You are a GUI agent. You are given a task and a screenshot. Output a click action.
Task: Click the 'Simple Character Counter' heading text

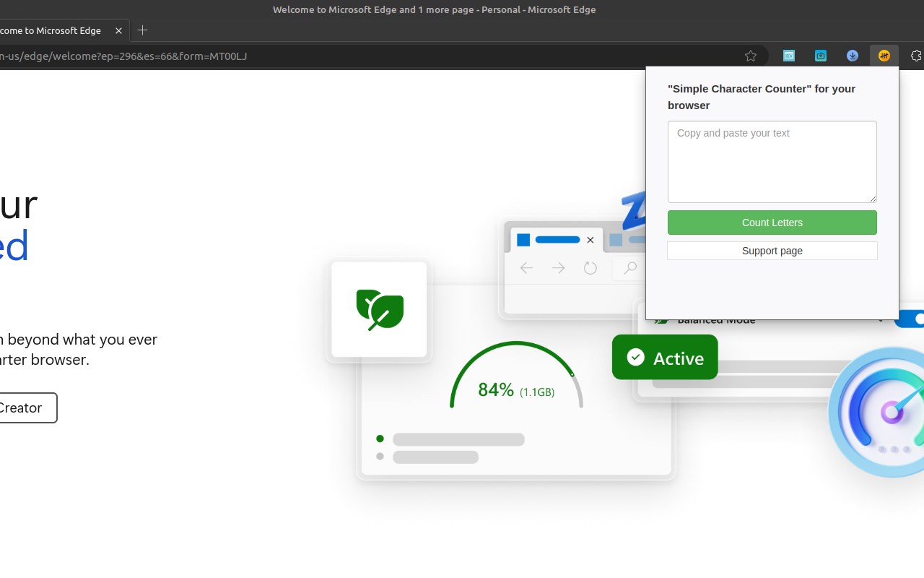[762, 97]
